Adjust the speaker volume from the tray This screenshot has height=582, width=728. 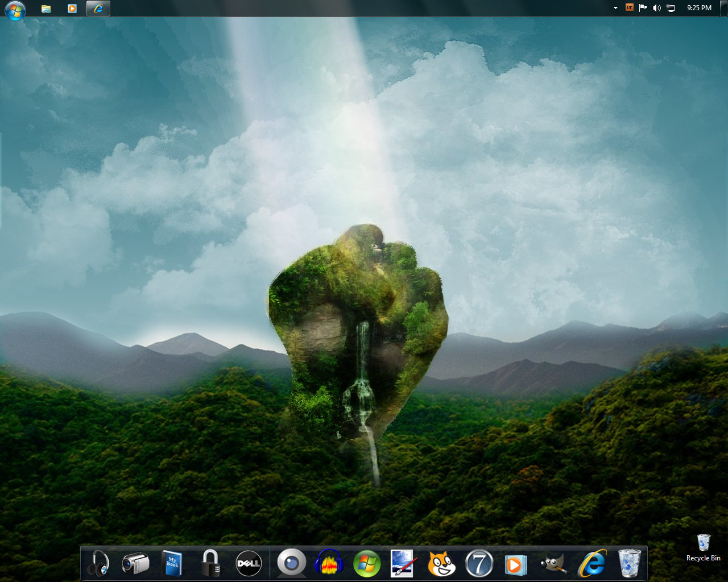657,8
